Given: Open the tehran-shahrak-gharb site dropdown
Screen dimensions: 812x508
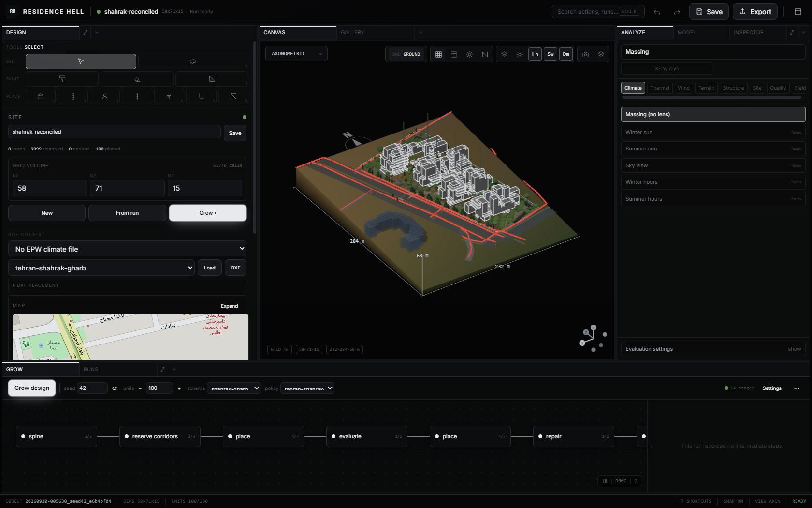Looking at the screenshot, I should point(101,268).
